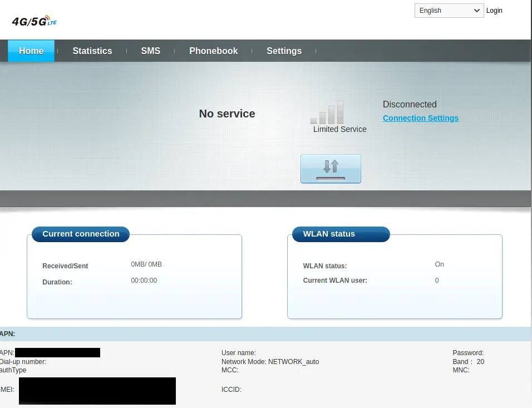Screen dimensions: 532x408
Task: Click the Disconnected status label
Action: coord(410,104)
